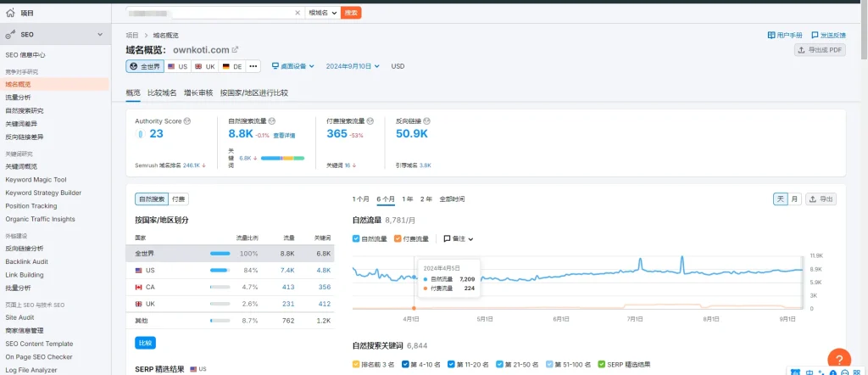This screenshot has height=375, width=868.
Task: Open the 备注 notes dropdown
Action: (x=459, y=238)
